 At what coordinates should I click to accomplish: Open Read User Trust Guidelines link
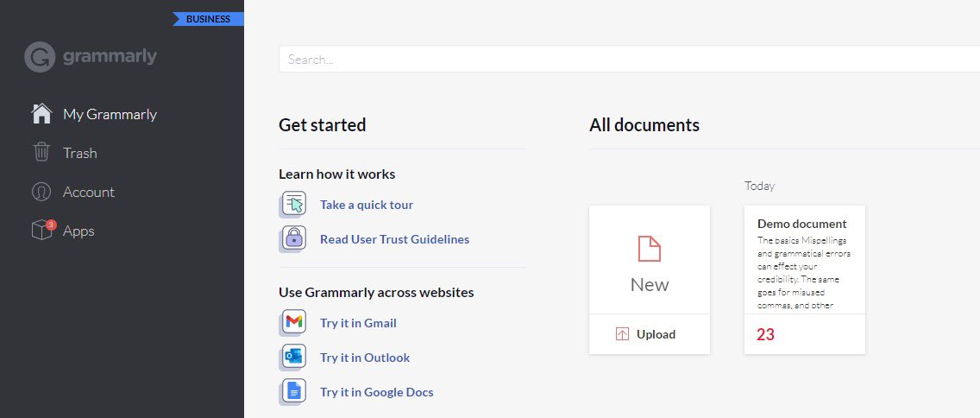click(394, 239)
